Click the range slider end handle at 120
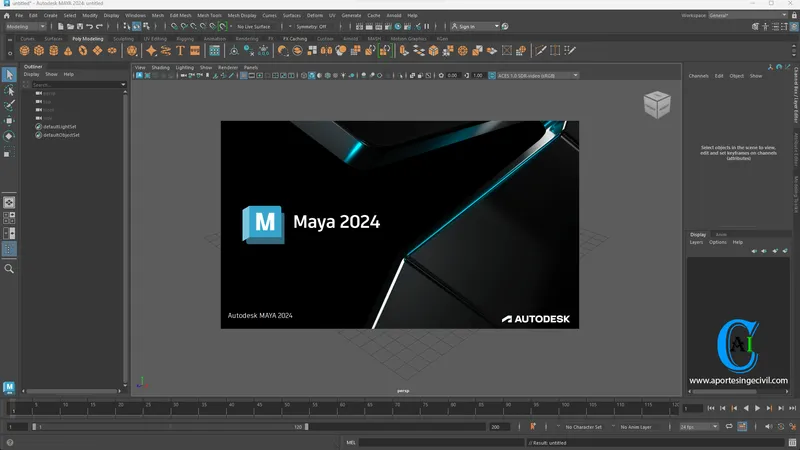The image size is (800, 450). [x=306, y=427]
